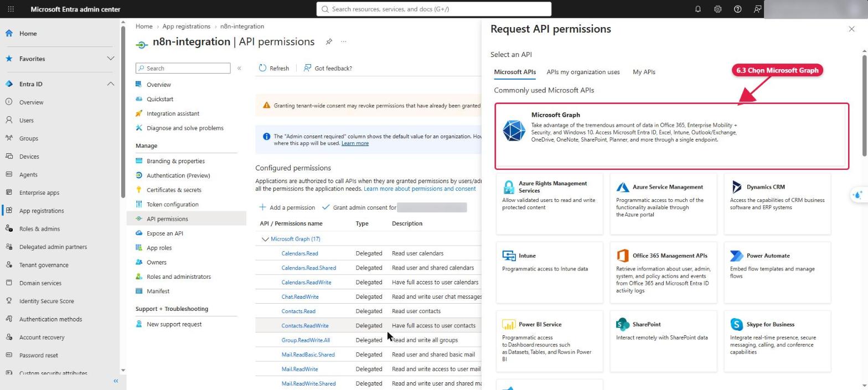Close the Request API permissions panel
The height and width of the screenshot is (390, 868).
pyautogui.click(x=851, y=29)
